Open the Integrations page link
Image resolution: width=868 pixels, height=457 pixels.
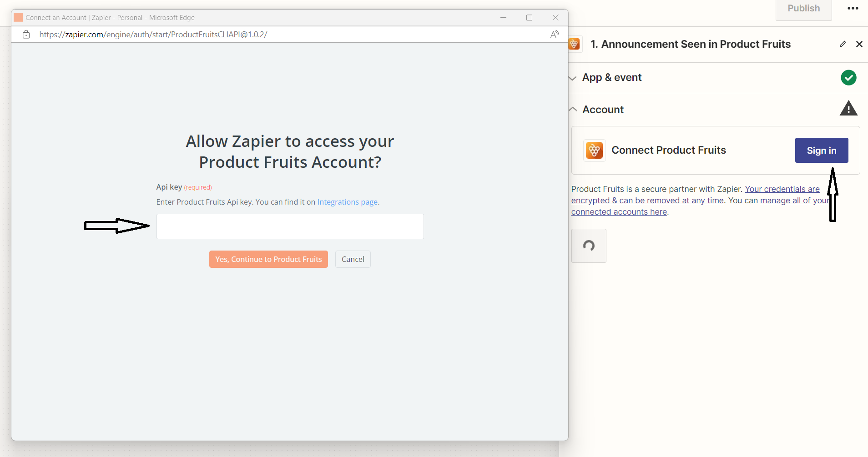(347, 202)
